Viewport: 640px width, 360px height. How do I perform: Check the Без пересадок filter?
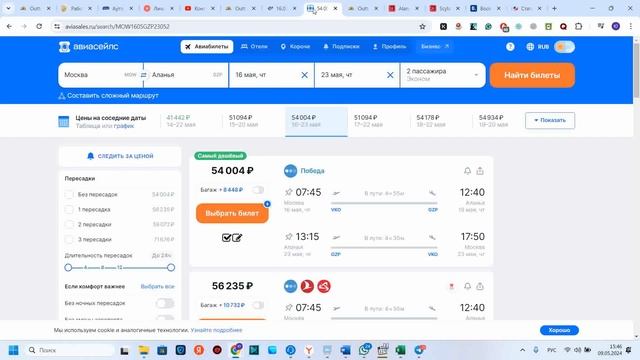tap(69, 195)
